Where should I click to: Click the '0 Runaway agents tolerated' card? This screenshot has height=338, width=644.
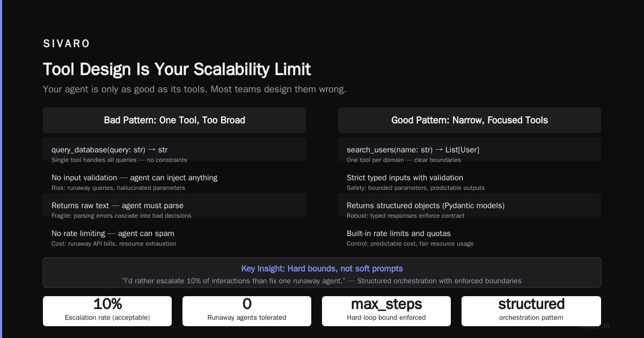click(x=247, y=311)
